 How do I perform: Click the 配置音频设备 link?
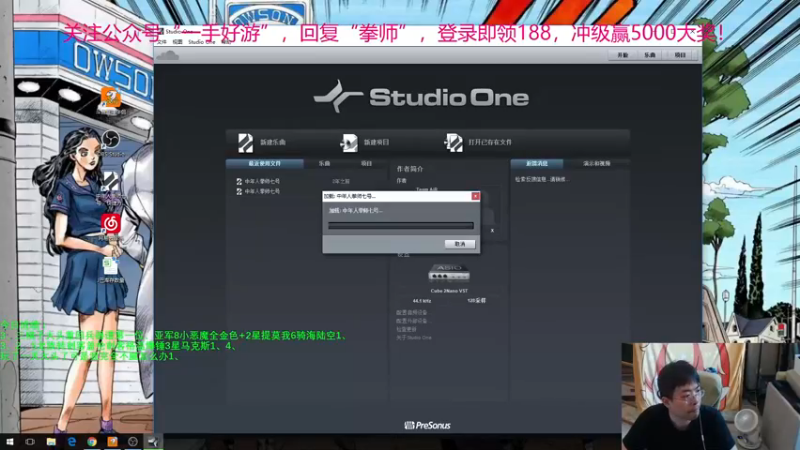[x=412, y=312]
